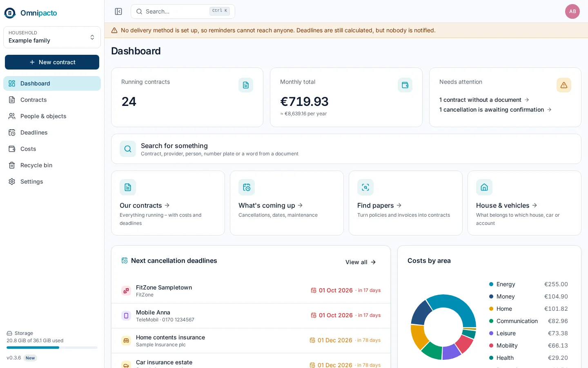Screen dimensions: 588x368
Task: Click the House & vehicles home icon
Action: [484, 187]
